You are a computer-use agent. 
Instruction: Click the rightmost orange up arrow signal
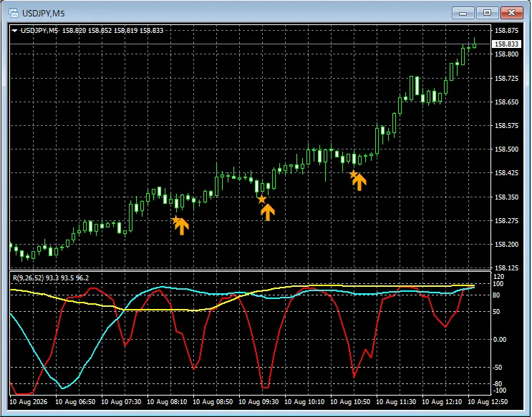point(359,182)
